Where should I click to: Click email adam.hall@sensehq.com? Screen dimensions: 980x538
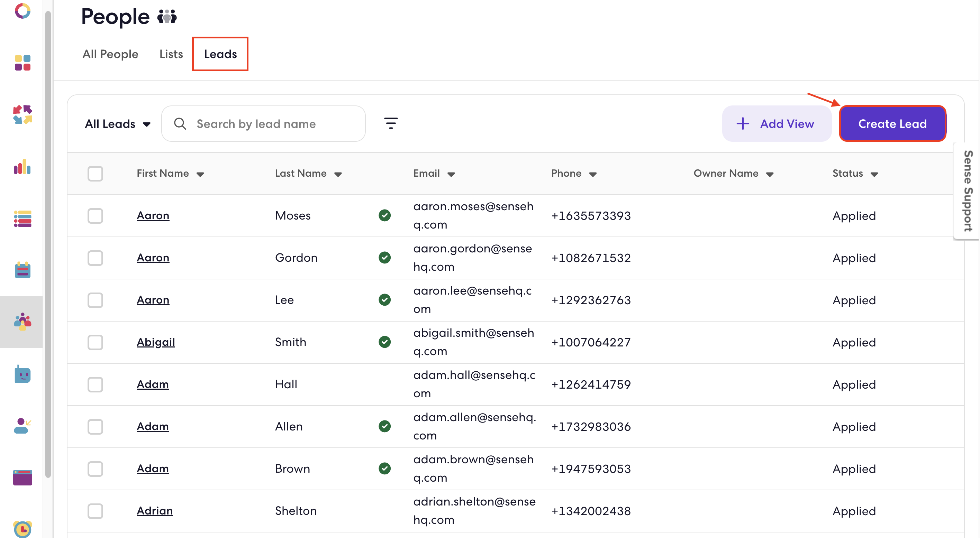[x=474, y=384]
